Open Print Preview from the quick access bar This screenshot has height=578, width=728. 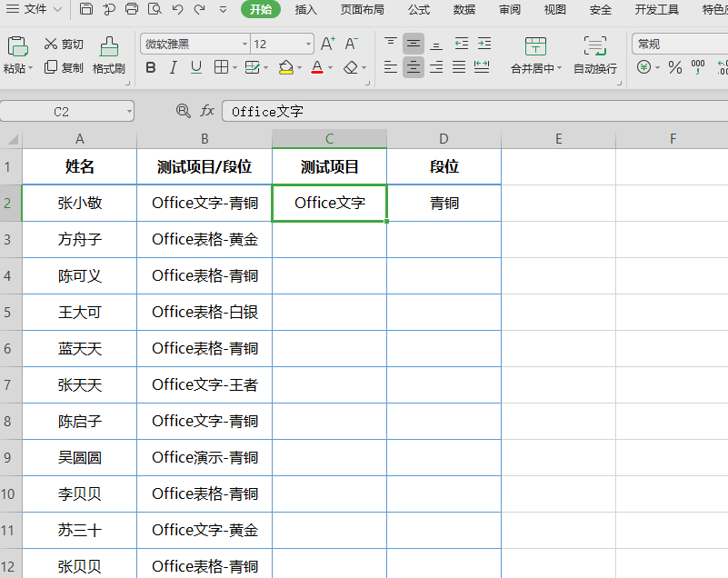click(x=155, y=9)
